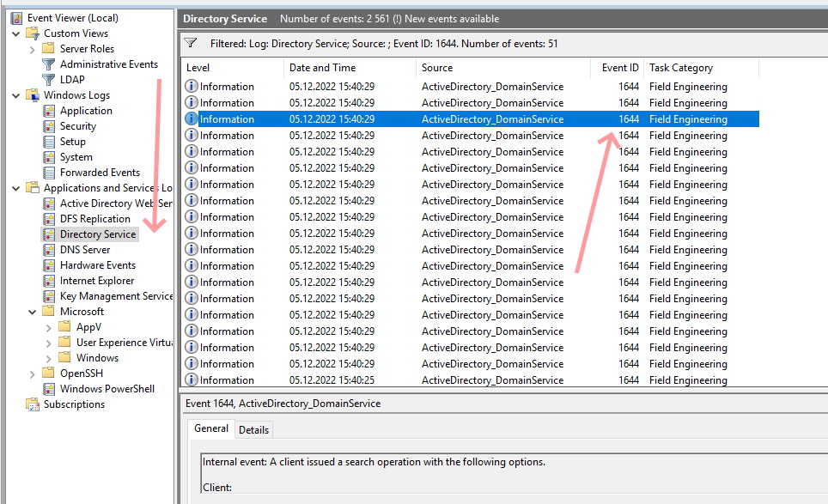Switch to the General tab
The width and height of the screenshot is (828, 504).
pos(211,429)
